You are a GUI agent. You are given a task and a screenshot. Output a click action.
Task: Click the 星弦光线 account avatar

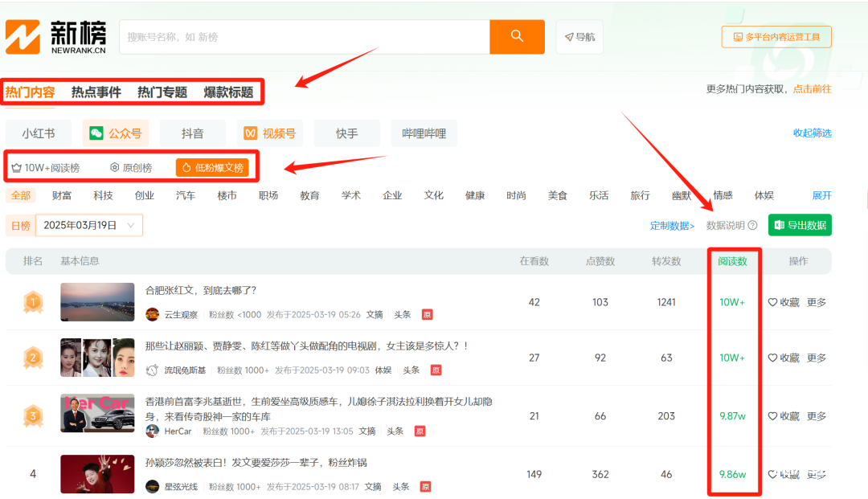tap(152, 486)
